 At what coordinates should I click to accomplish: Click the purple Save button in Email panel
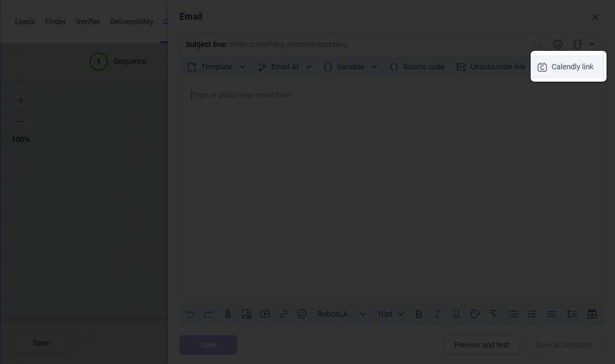(x=208, y=345)
